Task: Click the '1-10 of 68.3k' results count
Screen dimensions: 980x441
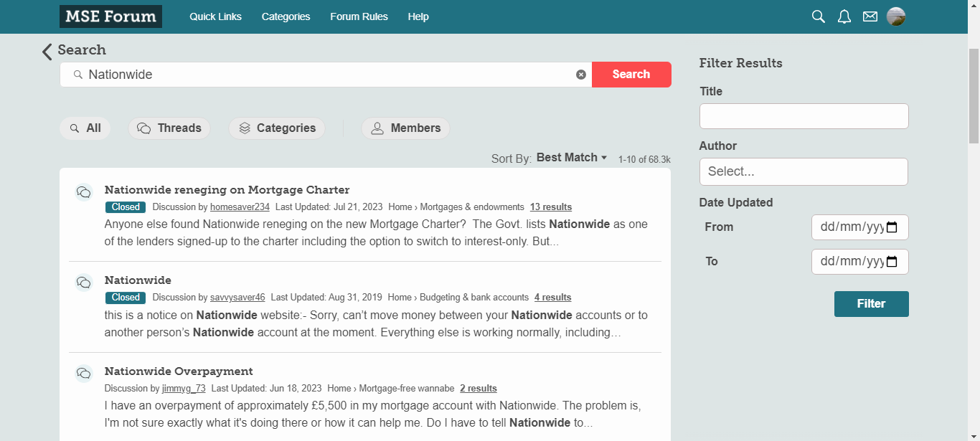Action: pyautogui.click(x=644, y=159)
